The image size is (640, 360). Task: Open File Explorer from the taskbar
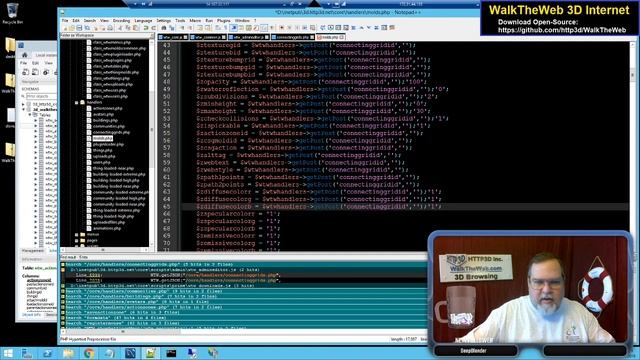[68, 353]
